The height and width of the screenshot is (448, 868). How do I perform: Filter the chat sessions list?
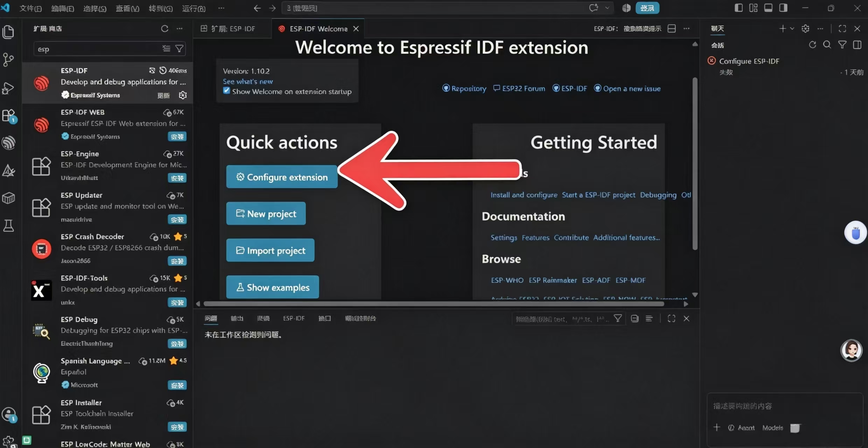(x=842, y=45)
